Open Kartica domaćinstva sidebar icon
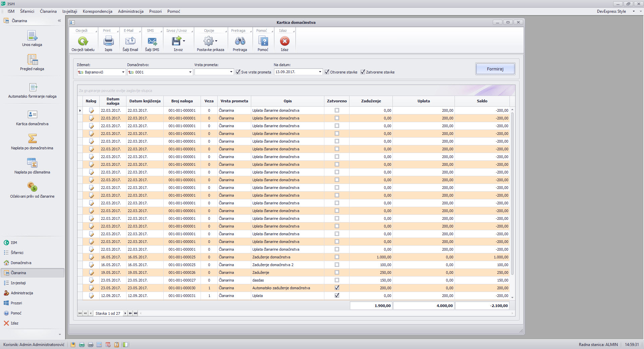The image size is (644, 349). (32, 114)
